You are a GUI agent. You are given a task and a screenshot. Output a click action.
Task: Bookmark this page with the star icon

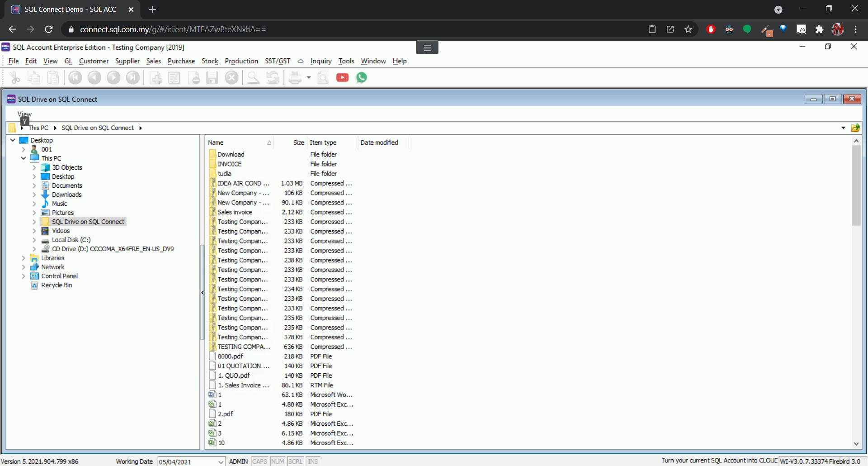click(688, 29)
